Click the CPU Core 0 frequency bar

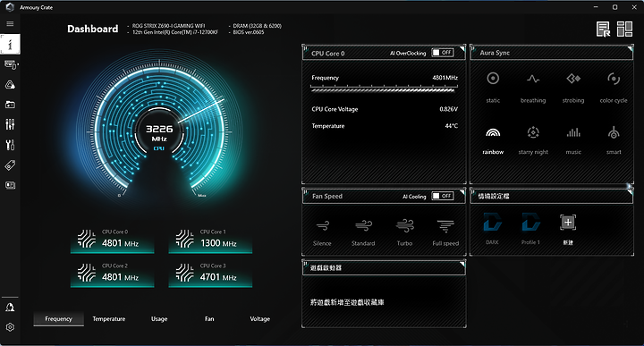pyautogui.click(x=384, y=89)
